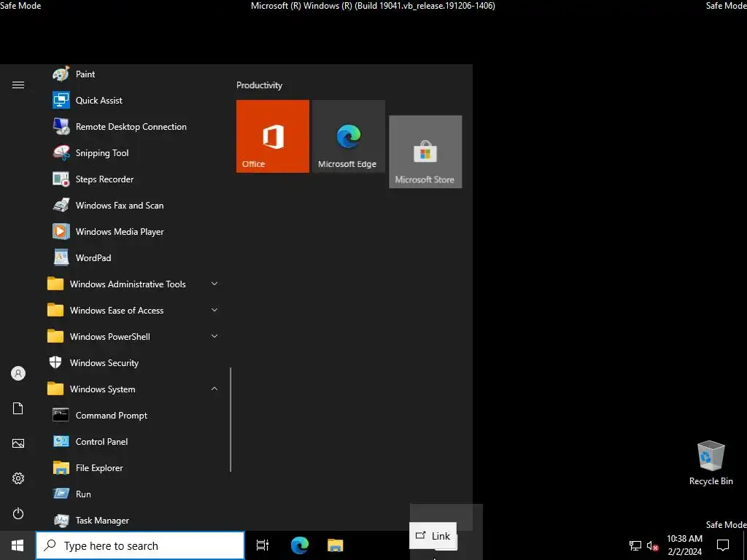Launch Windows Fax and Scan
The width and height of the screenshot is (747, 560).
point(133,205)
